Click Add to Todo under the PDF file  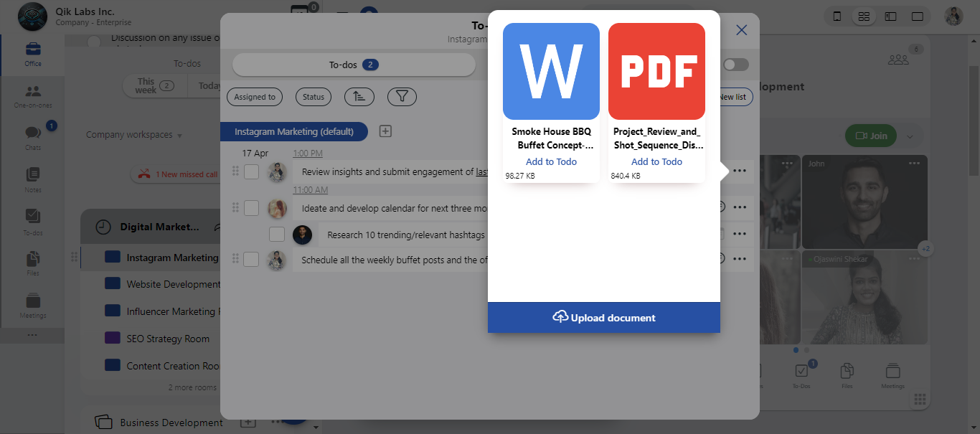click(x=656, y=162)
